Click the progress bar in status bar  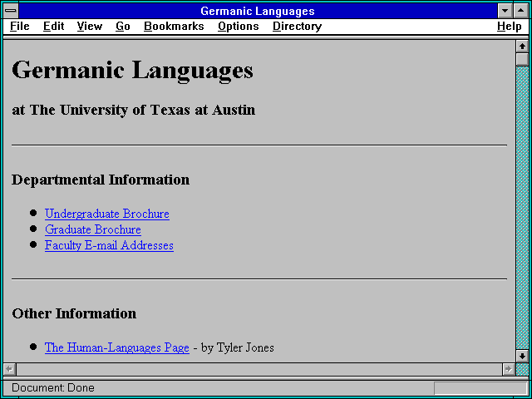pos(480,388)
